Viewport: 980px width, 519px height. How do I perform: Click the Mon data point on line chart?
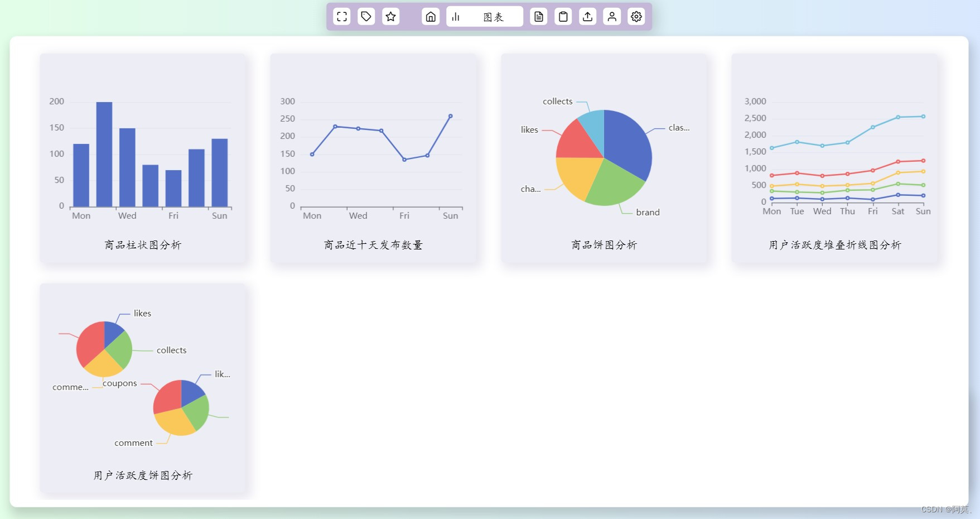pyautogui.click(x=312, y=155)
